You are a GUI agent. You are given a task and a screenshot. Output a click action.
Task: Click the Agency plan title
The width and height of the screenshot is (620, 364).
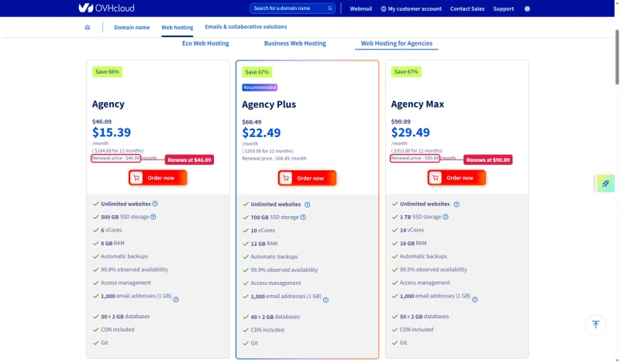(x=108, y=104)
